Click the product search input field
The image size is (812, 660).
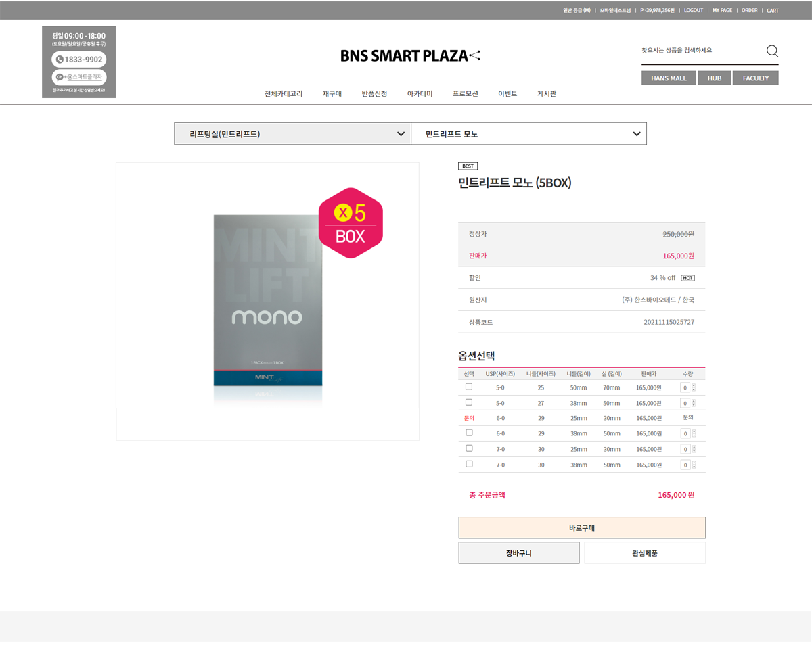point(701,51)
